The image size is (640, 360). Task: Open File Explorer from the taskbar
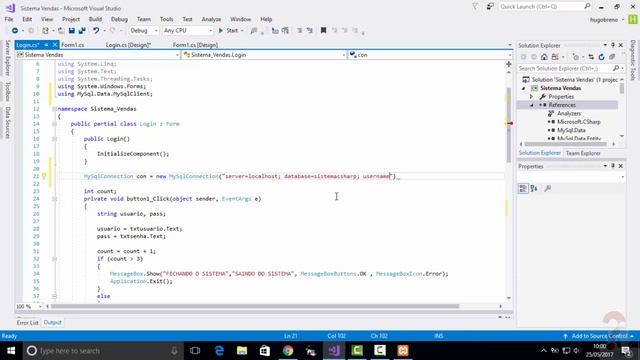pos(242,351)
